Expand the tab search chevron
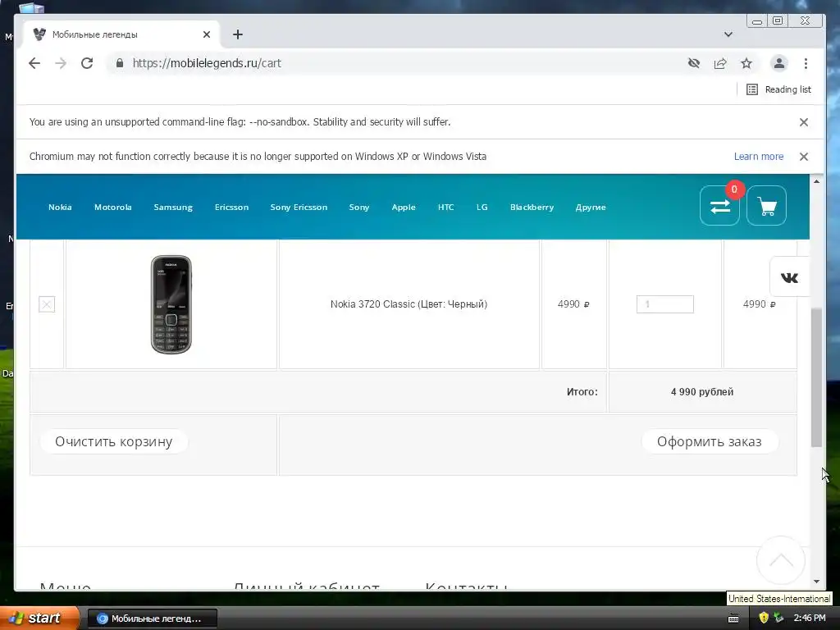The height and width of the screenshot is (630, 840). click(728, 34)
